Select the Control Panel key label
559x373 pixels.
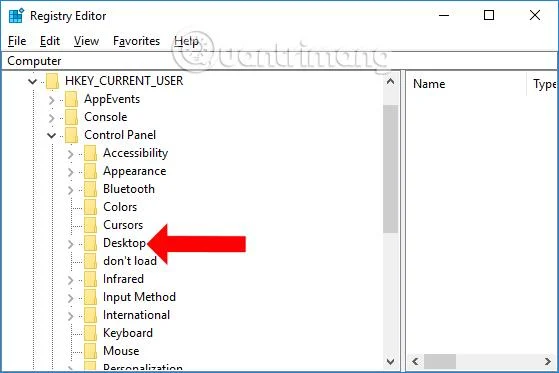[x=120, y=135]
